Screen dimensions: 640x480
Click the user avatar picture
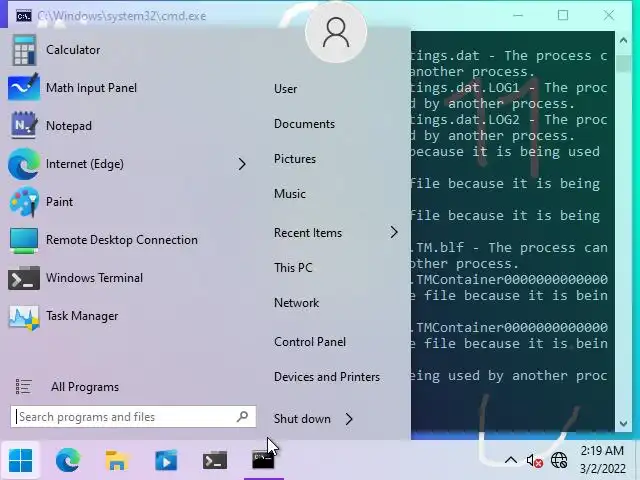pos(336,33)
